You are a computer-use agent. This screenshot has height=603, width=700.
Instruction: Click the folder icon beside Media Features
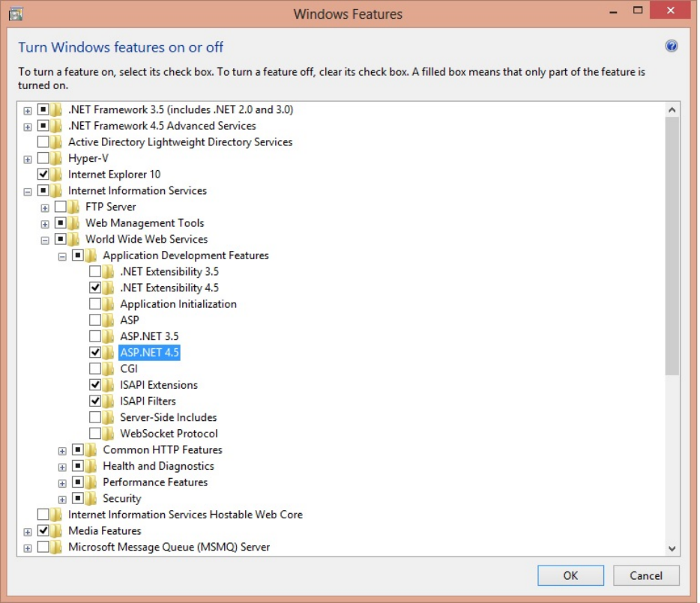pyautogui.click(x=56, y=530)
